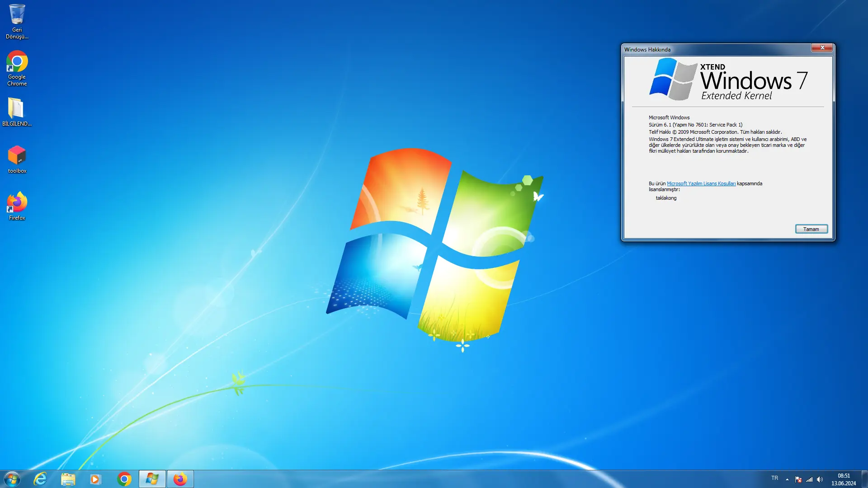Viewport: 868px width, 488px height.
Task: Click the Windows Hakkında taskbar button
Action: (152, 479)
